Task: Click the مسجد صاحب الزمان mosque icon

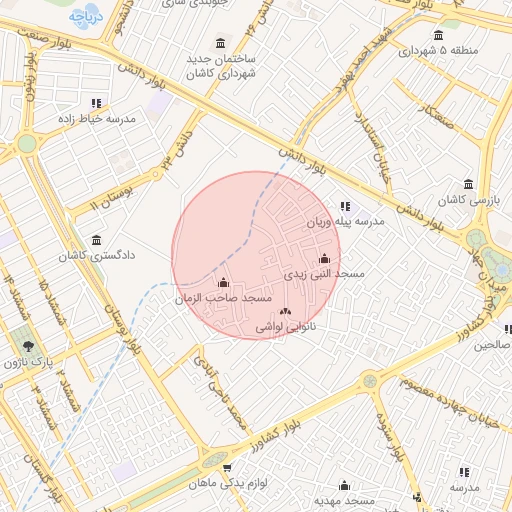Action: click(223, 283)
